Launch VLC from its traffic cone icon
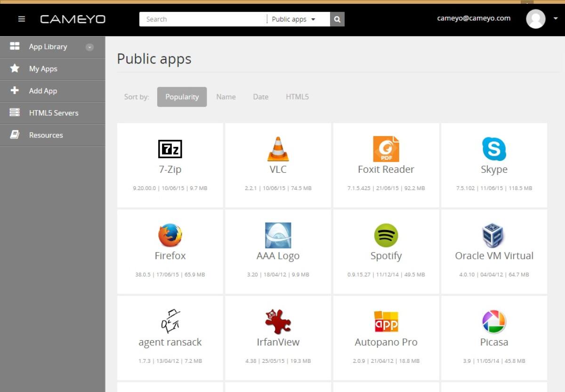This screenshot has width=565, height=392. [x=278, y=149]
